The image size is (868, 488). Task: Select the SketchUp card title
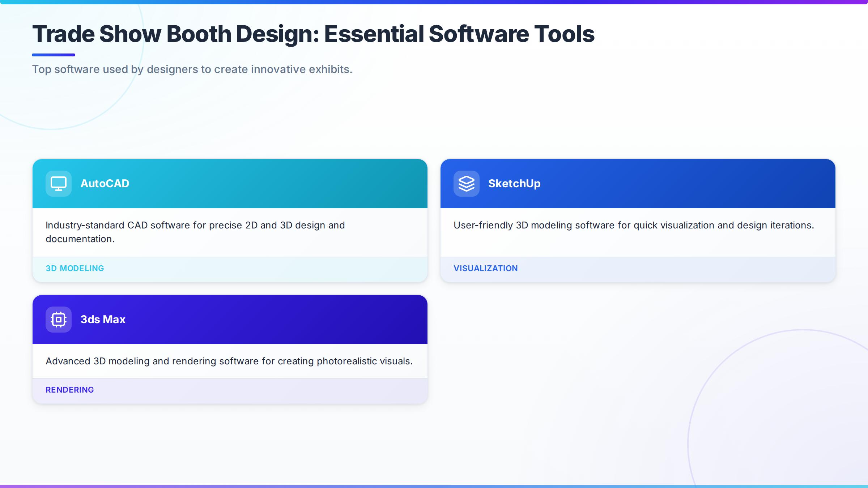tap(514, 184)
